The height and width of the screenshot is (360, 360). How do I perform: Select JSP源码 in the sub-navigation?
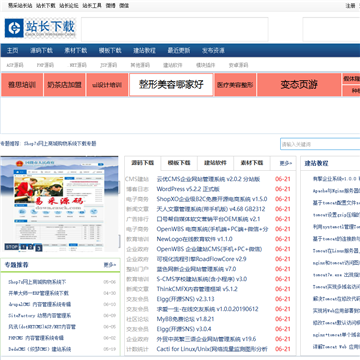click(109, 65)
